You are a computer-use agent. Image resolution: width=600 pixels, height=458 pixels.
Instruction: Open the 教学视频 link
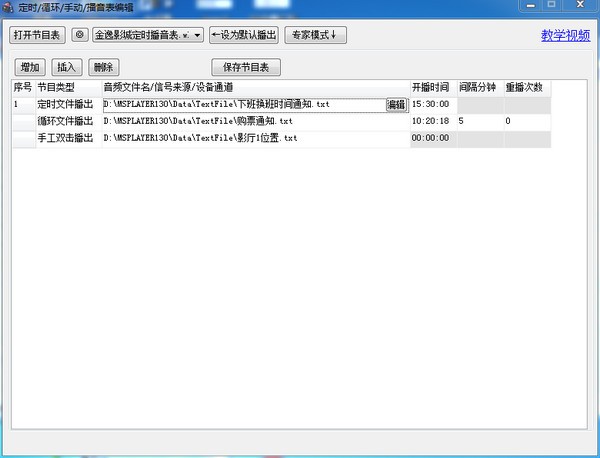pos(565,36)
